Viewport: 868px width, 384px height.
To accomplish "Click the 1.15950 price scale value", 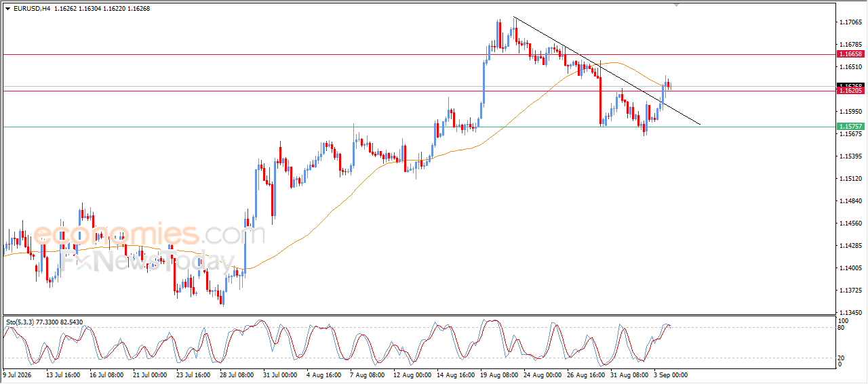I will coord(850,112).
